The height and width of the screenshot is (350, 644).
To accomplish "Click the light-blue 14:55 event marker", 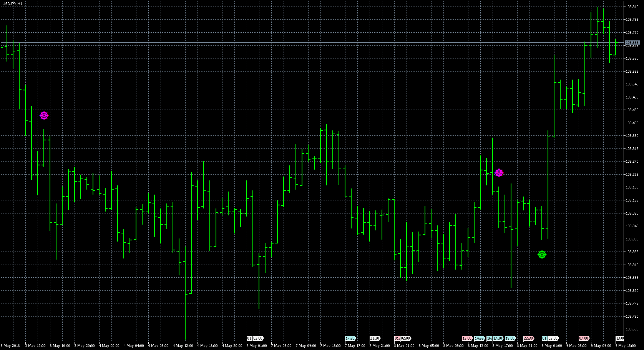I will click(x=480, y=338).
